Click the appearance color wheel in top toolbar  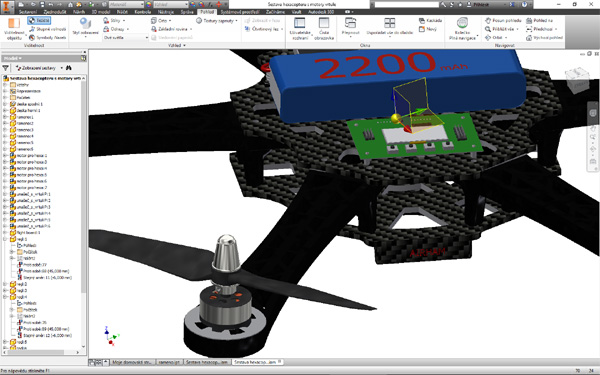pyautogui.click(x=149, y=5)
